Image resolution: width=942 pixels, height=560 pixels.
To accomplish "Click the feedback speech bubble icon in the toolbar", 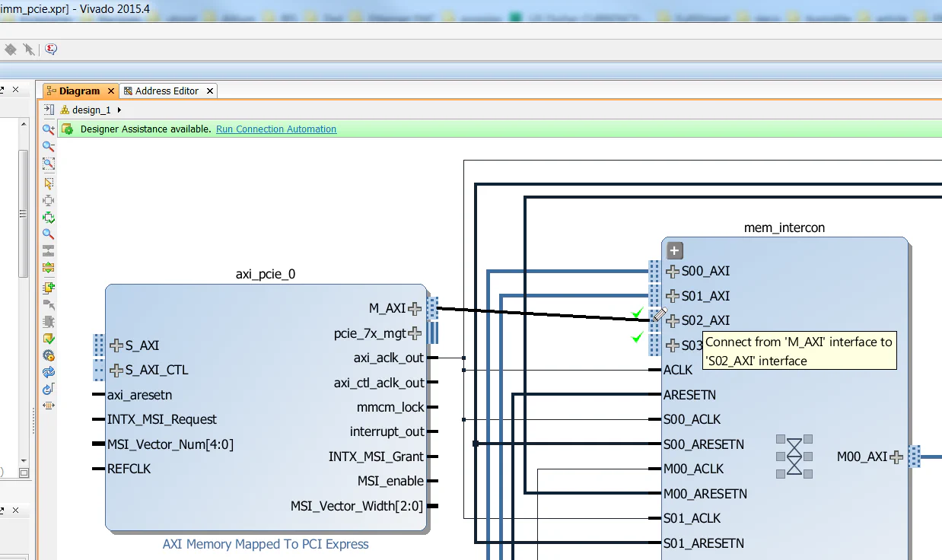I will [x=50, y=49].
